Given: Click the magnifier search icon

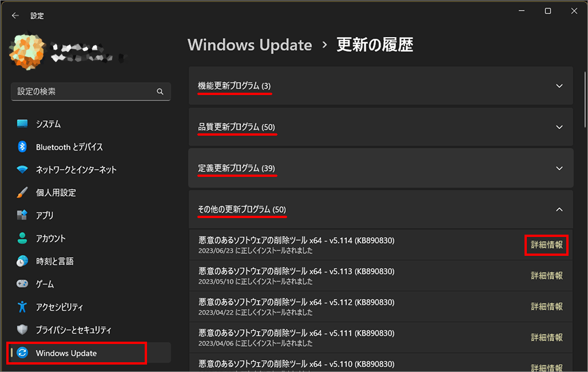Looking at the screenshot, I should tap(160, 91).
